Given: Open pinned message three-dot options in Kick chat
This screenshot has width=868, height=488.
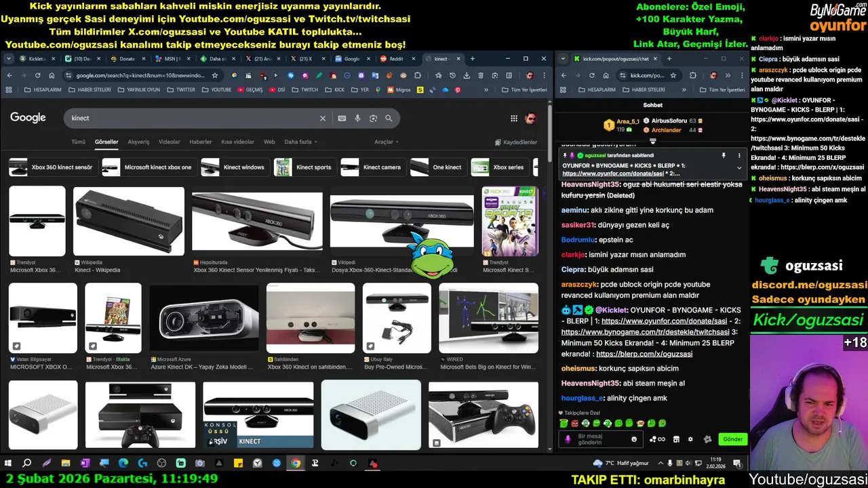Looking at the screenshot, I should [739, 156].
